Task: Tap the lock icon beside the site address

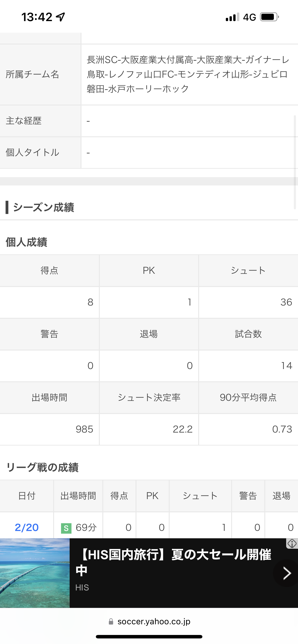Action: pos(111,621)
